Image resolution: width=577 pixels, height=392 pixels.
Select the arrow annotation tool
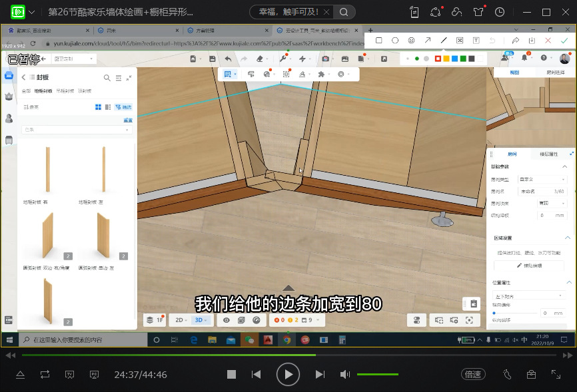(x=428, y=41)
